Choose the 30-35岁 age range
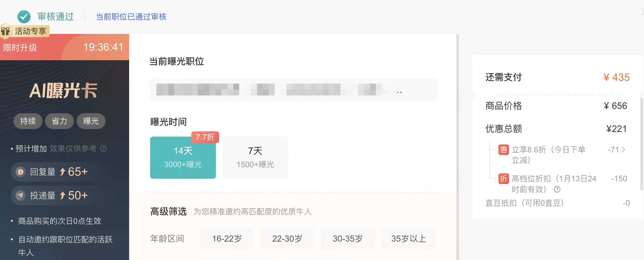This screenshot has width=644, height=260. click(348, 239)
